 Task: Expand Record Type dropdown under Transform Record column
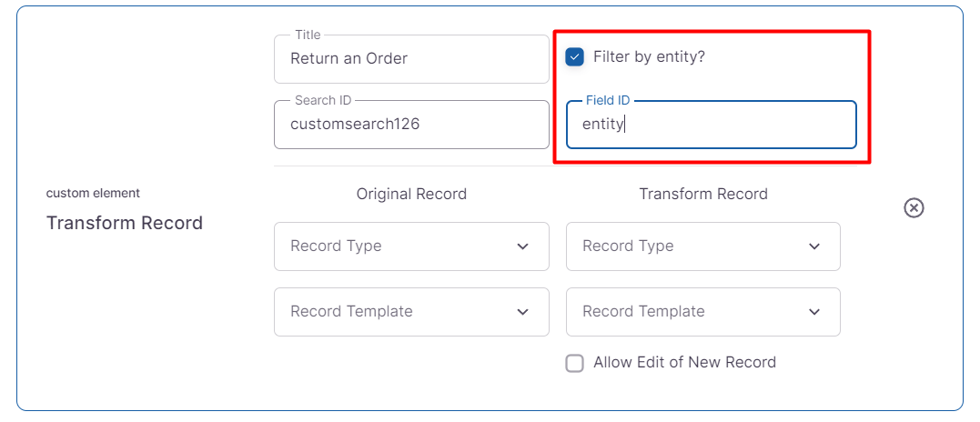pos(692,246)
